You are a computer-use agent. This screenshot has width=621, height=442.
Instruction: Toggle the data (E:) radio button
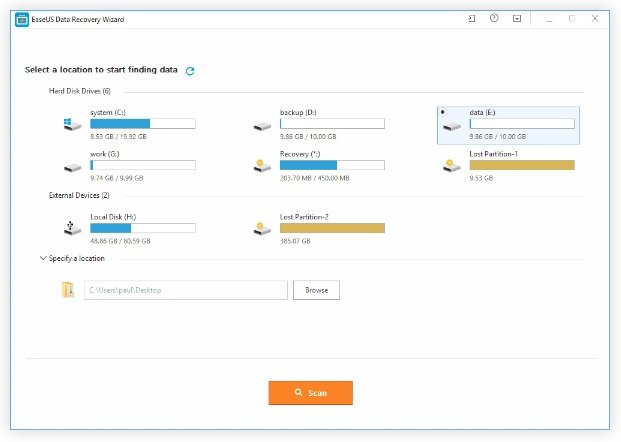coord(443,112)
